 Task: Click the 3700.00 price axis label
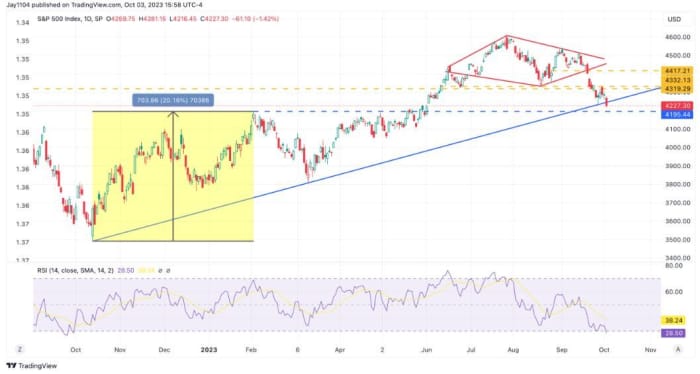[677, 203]
